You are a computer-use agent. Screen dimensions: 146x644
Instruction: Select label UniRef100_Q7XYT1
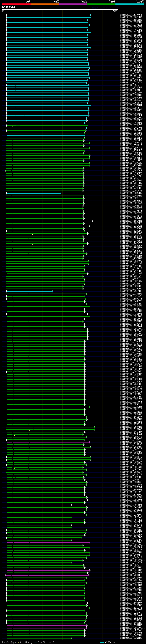tap(131, 83)
